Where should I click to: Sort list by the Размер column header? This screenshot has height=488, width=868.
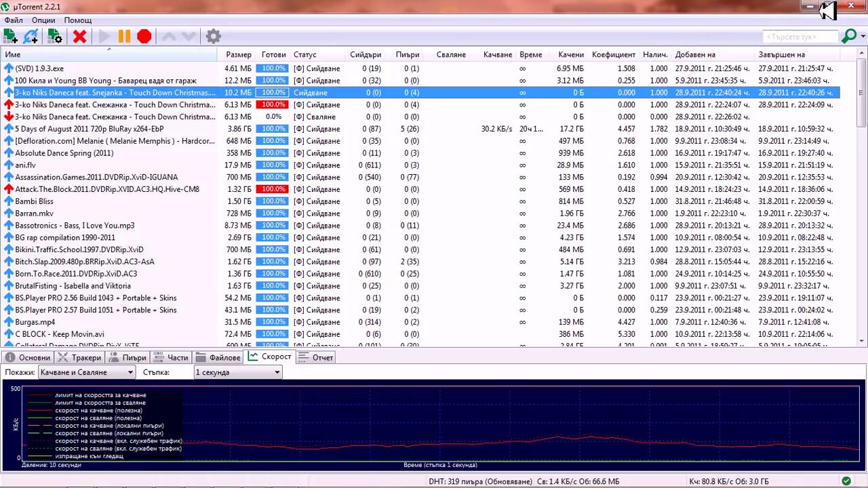238,55
